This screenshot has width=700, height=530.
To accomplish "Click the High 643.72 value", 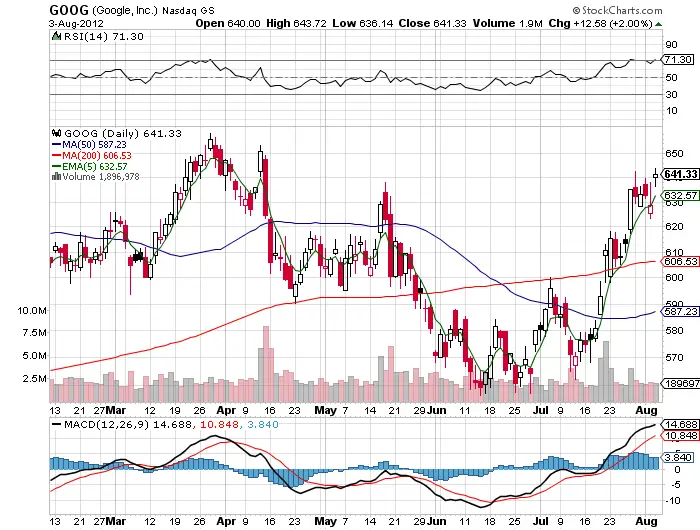I will [296, 23].
